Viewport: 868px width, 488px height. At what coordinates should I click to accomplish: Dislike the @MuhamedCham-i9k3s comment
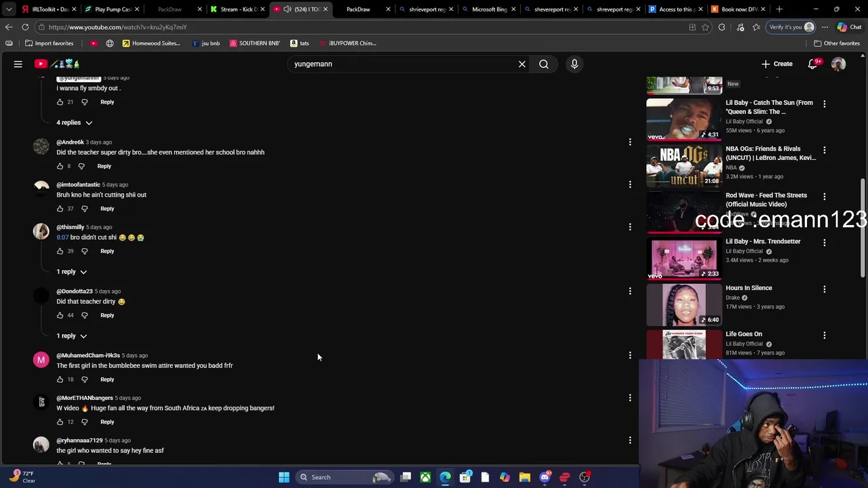coord(84,380)
